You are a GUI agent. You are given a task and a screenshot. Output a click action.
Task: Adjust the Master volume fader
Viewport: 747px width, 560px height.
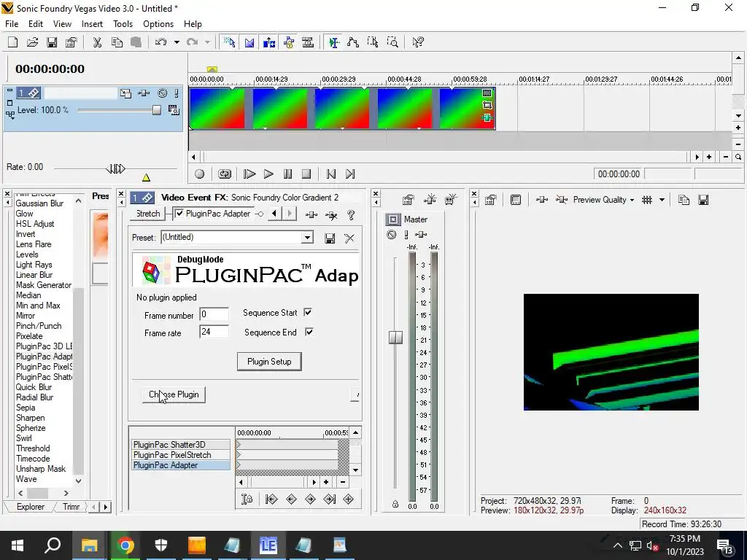click(395, 338)
